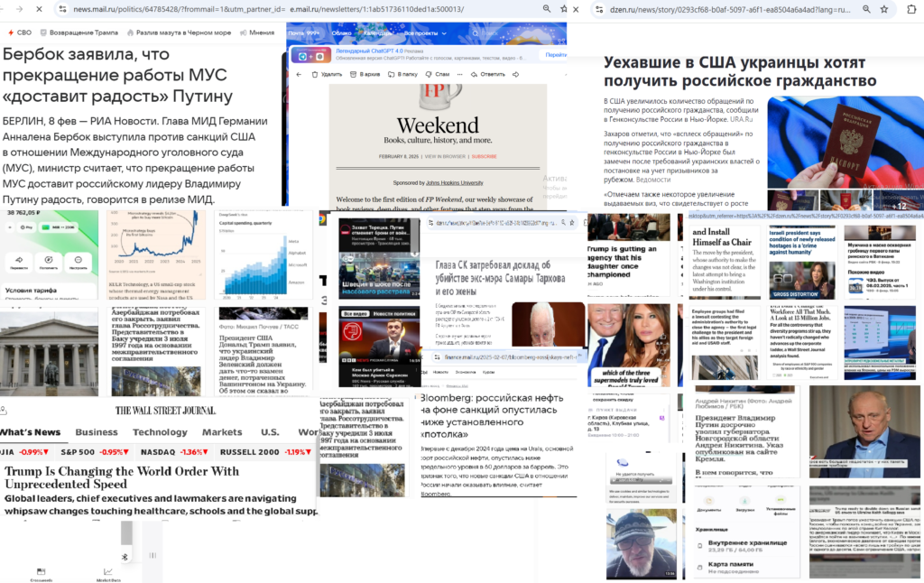
Task: Open zoom magnifier in dzen.ru address bar
Action: [867, 9]
